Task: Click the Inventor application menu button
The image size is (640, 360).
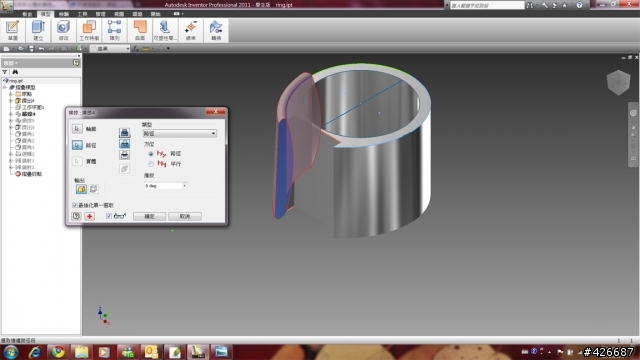Action: click(7, 6)
